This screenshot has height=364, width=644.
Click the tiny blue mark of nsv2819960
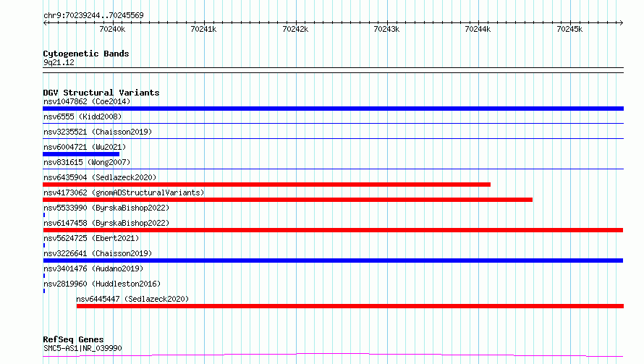click(x=44, y=291)
